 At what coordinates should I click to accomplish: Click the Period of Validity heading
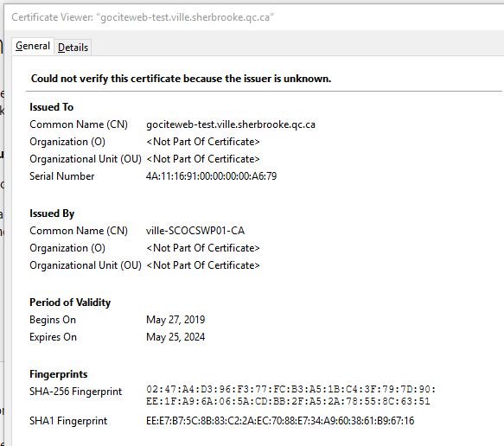point(70,303)
